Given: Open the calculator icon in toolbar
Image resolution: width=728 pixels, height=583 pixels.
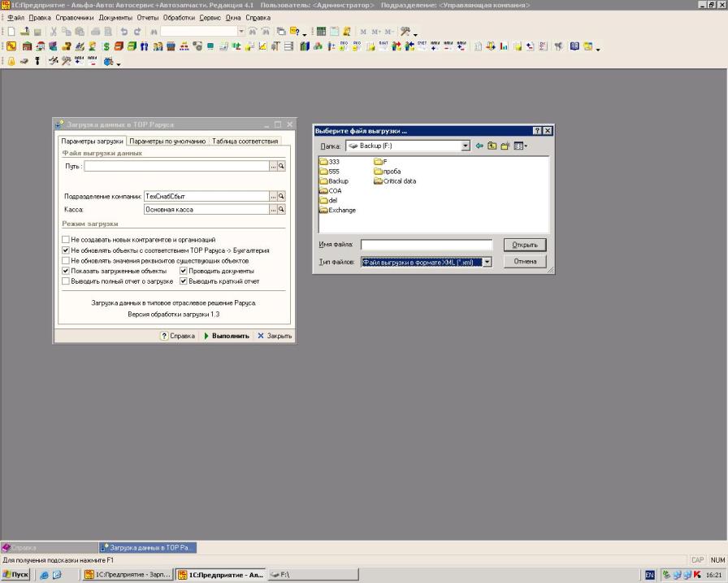Looking at the screenshot, I should [x=321, y=32].
